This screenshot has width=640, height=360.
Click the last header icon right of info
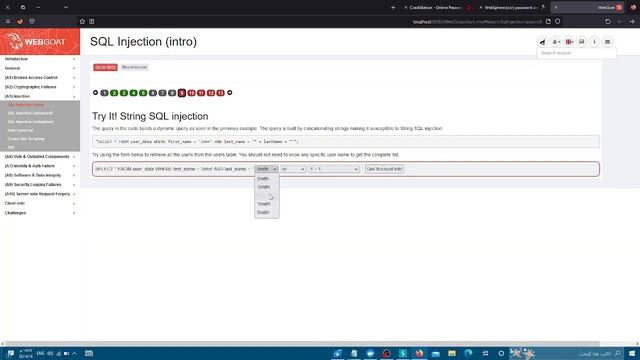pos(607,42)
